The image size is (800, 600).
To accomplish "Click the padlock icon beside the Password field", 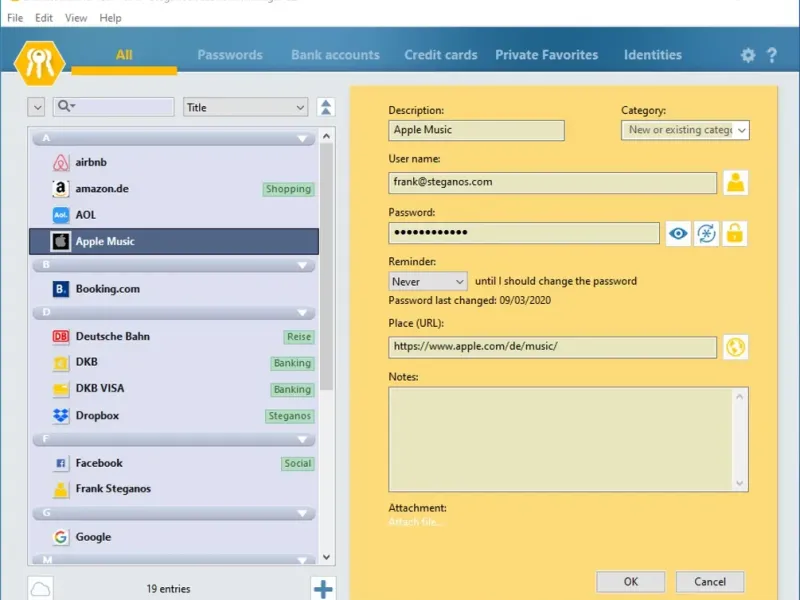I will pos(734,234).
